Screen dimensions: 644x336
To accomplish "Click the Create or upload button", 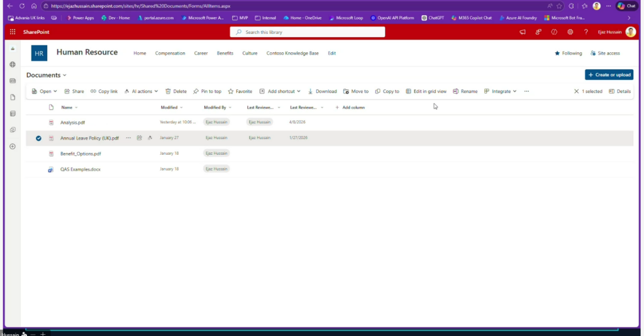I will pos(608,75).
